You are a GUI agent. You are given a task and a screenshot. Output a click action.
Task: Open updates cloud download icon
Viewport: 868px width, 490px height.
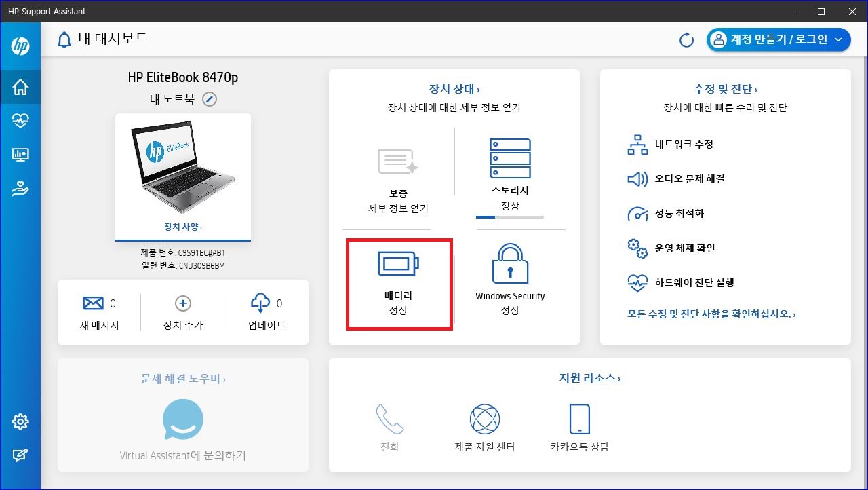260,303
